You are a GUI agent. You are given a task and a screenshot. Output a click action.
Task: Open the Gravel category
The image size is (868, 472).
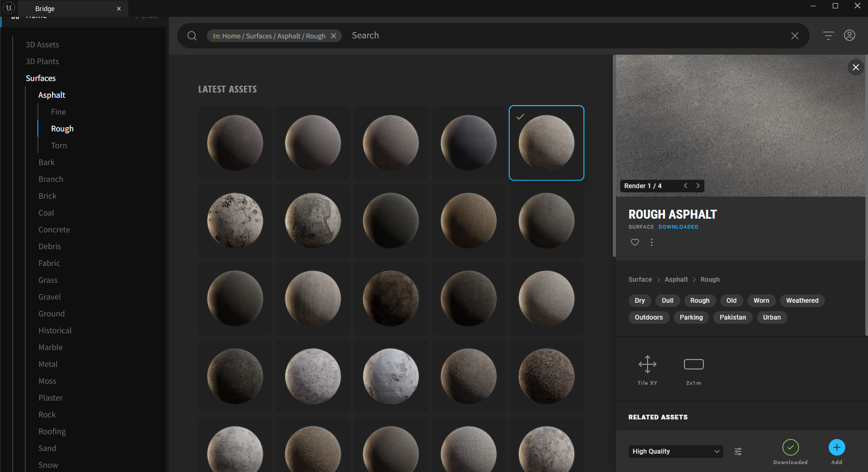click(50, 297)
